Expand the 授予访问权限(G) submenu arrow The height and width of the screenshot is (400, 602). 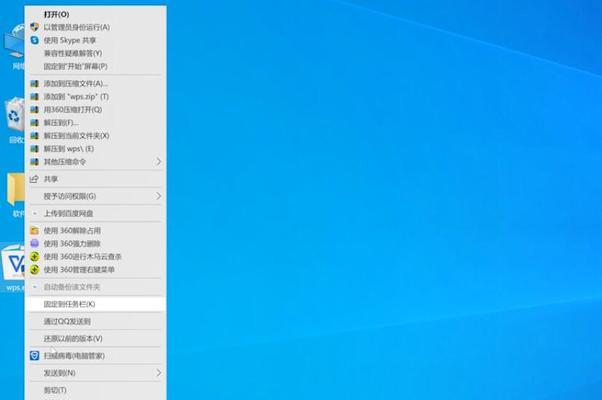(158, 196)
